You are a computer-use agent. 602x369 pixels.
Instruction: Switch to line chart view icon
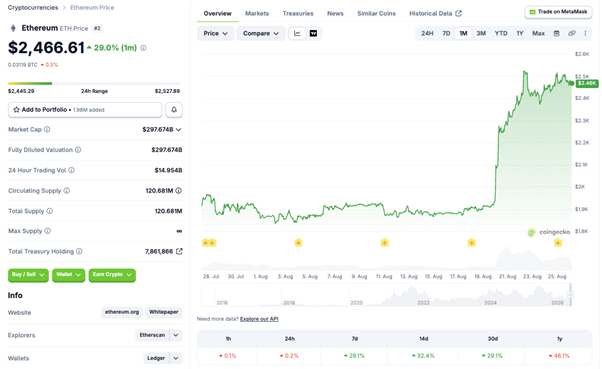tap(297, 33)
